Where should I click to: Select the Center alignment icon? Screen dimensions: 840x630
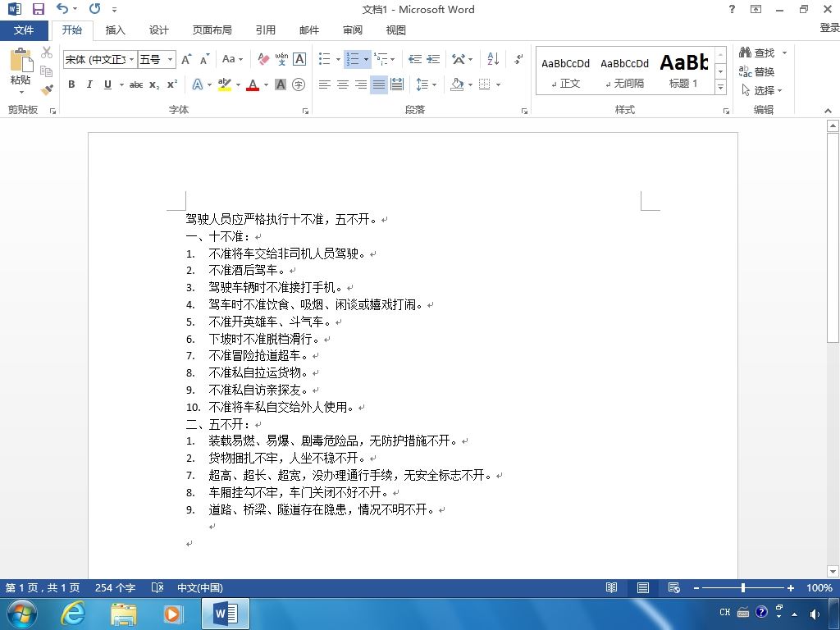coord(343,84)
